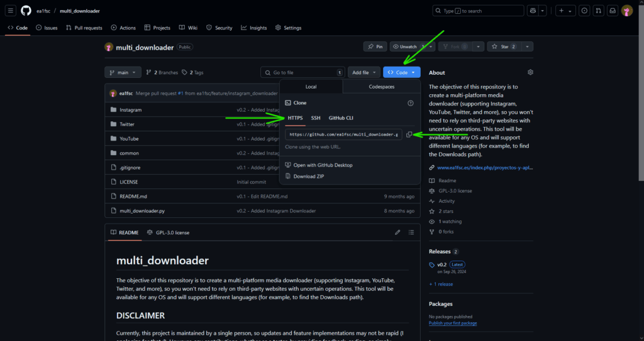
Task: Open the notifications inbox icon
Action: [613, 11]
